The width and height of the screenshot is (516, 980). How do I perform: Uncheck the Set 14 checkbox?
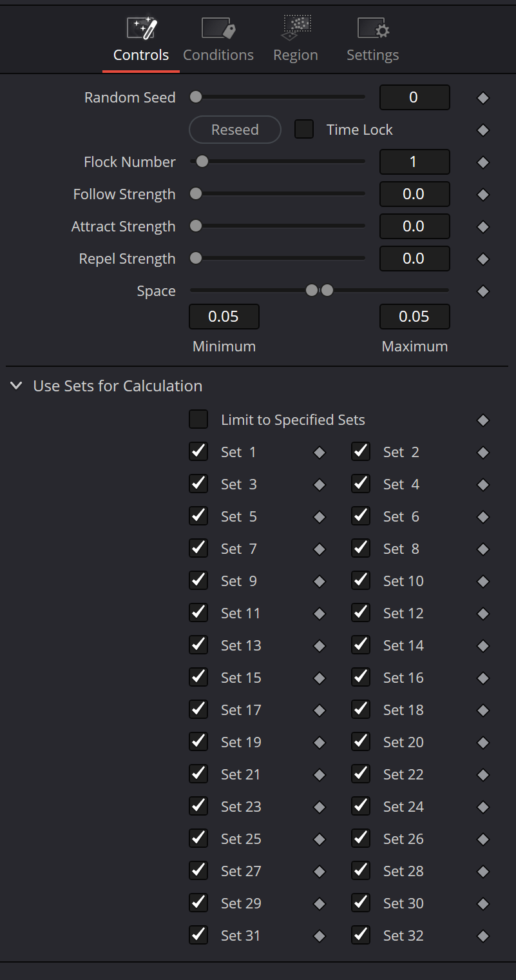pyautogui.click(x=361, y=645)
